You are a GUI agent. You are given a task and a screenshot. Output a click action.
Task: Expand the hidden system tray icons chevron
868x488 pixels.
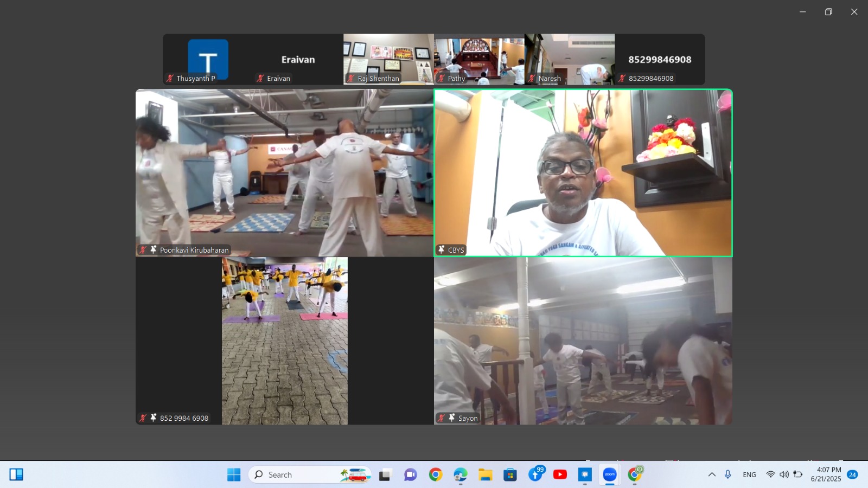(x=712, y=474)
